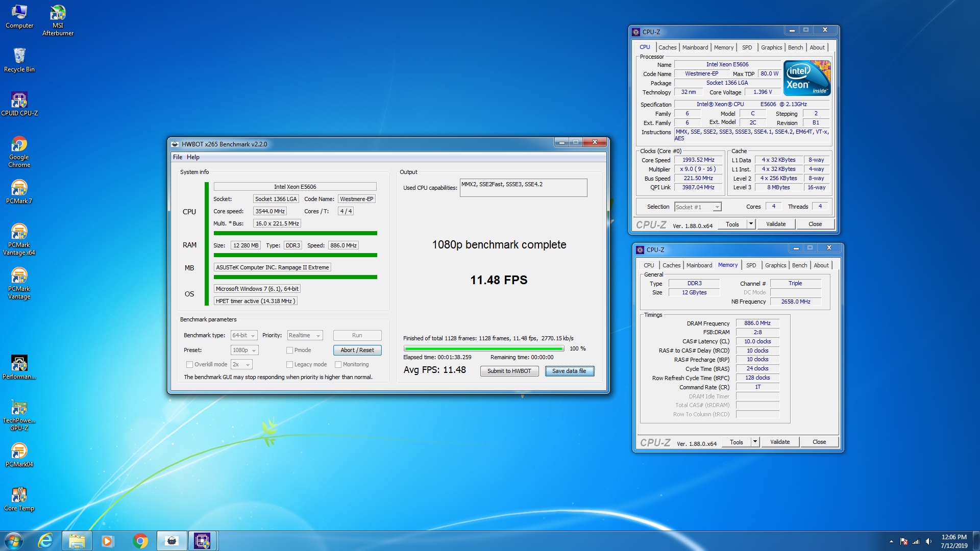Click the taskbar clock and date
The image size is (980, 551).
954,541
